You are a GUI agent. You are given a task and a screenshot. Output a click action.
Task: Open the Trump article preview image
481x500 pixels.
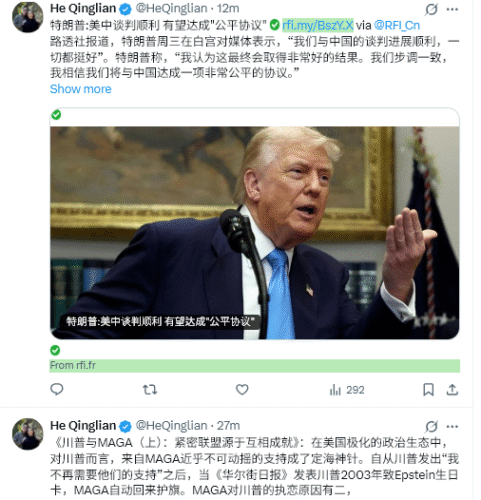click(255, 233)
